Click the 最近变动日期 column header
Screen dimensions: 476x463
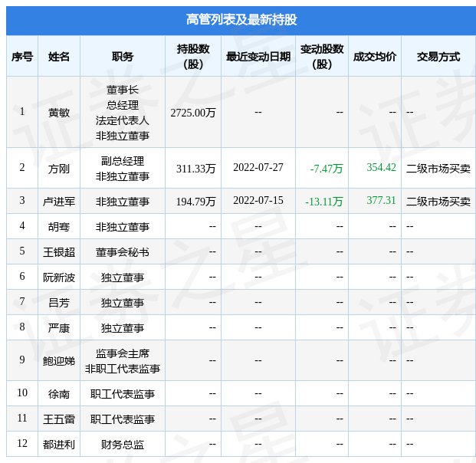(258, 57)
